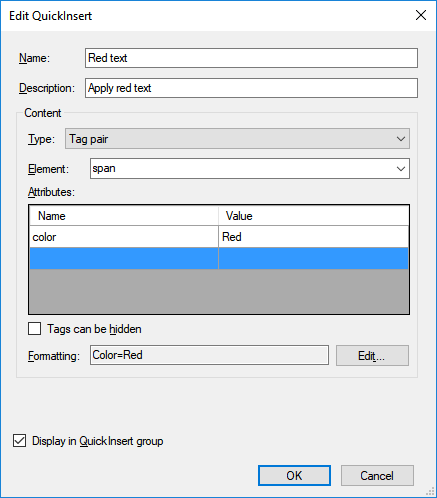Select the color attribute name cell
The width and height of the screenshot is (437, 498).
tap(124, 237)
